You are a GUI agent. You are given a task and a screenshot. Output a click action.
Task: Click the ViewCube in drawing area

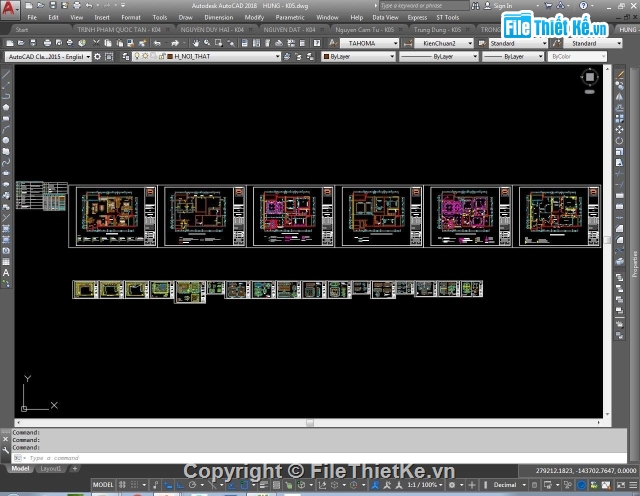[x=589, y=77]
